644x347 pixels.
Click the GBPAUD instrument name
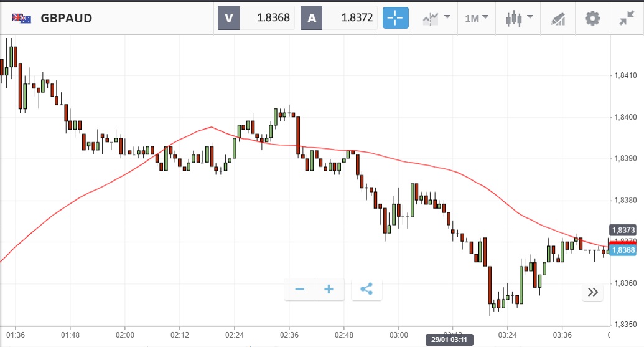(x=67, y=18)
